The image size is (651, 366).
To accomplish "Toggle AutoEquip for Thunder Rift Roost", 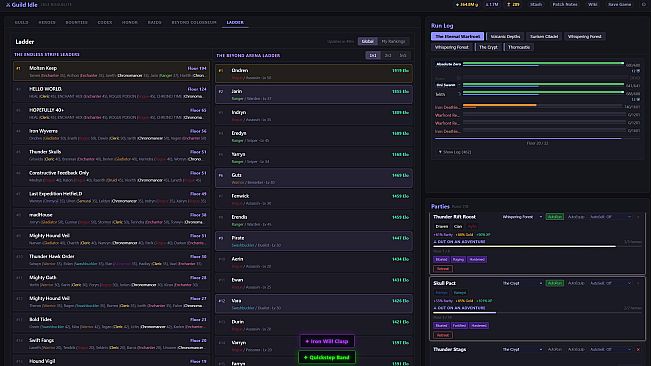I will (576, 217).
